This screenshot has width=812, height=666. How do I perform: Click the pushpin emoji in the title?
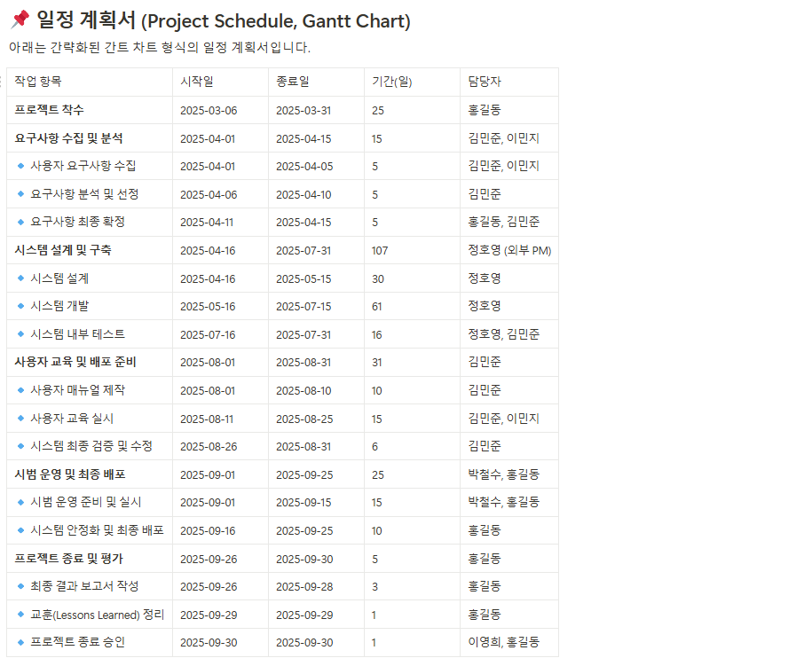pos(20,20)
